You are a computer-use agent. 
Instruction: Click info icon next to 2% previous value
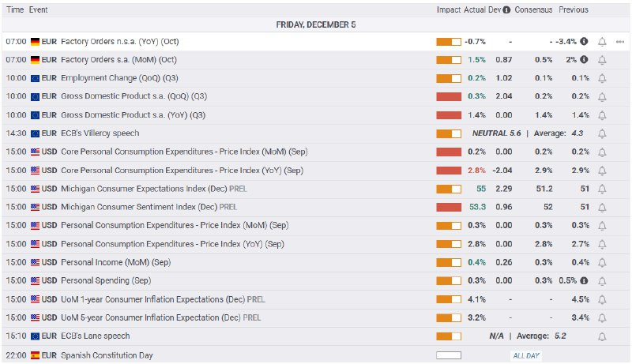(584, 59)
